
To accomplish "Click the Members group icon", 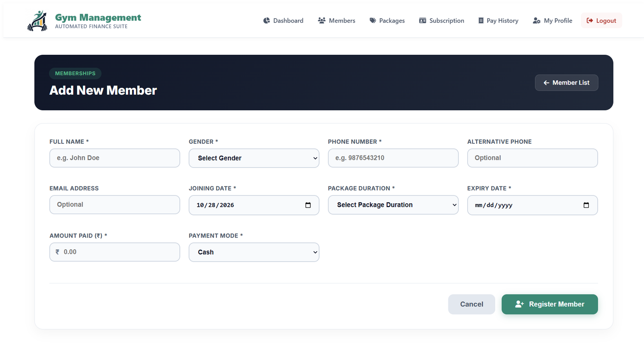I will pyautogui.click(x=322, y=21).
